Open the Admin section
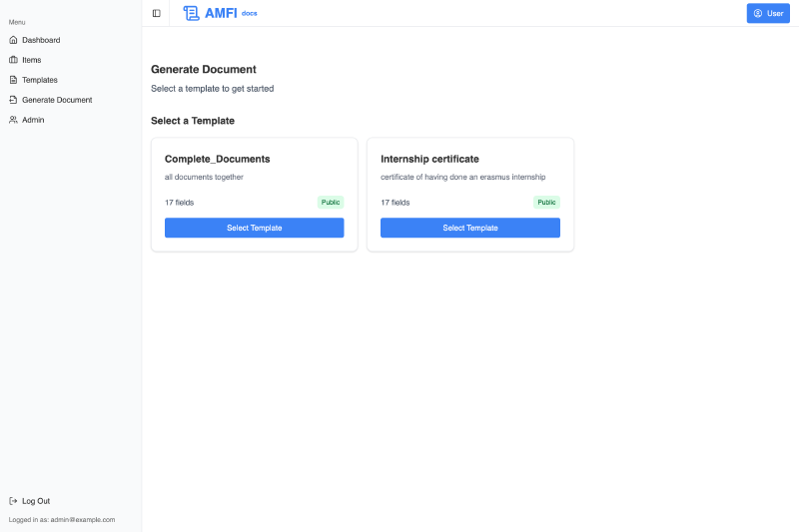This screenshot has width=799, height=532. click(x=71, y=120)
